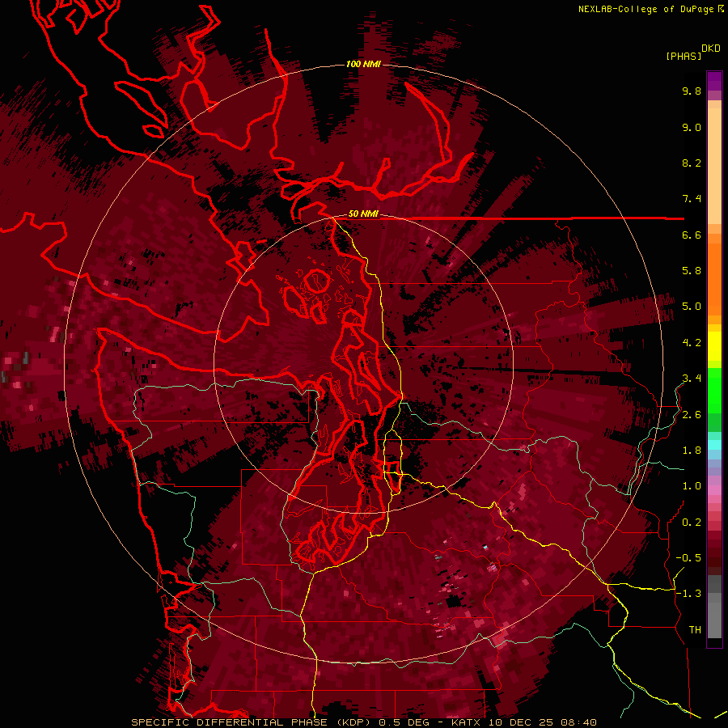Screen dimensions: 728x728
Task: Click the 8.2 value on the scale
Action: (692, 163)
